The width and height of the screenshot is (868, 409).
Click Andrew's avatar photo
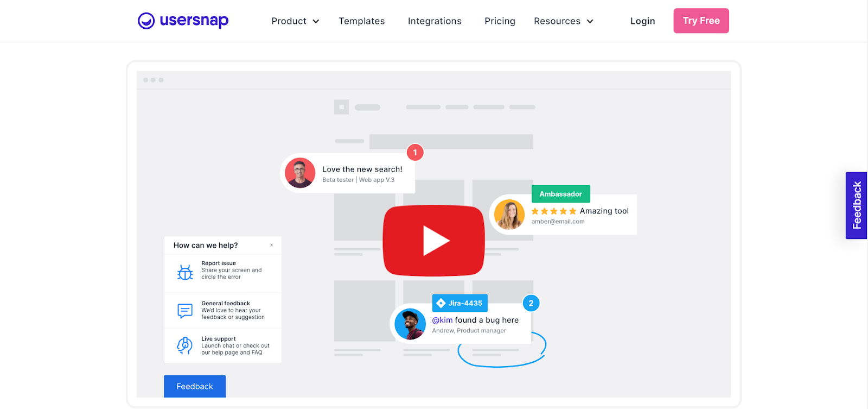(x=410, y=324)
